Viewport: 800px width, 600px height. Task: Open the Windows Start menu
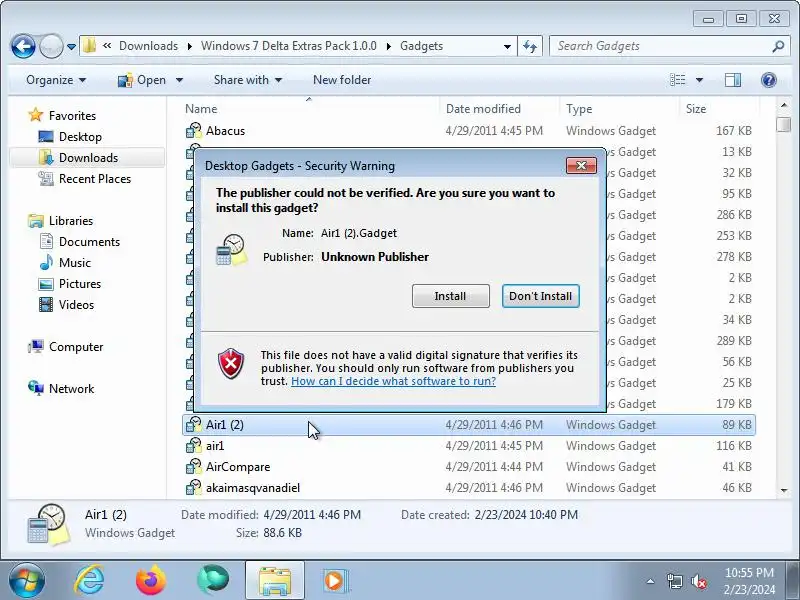(x=27, y=581)
